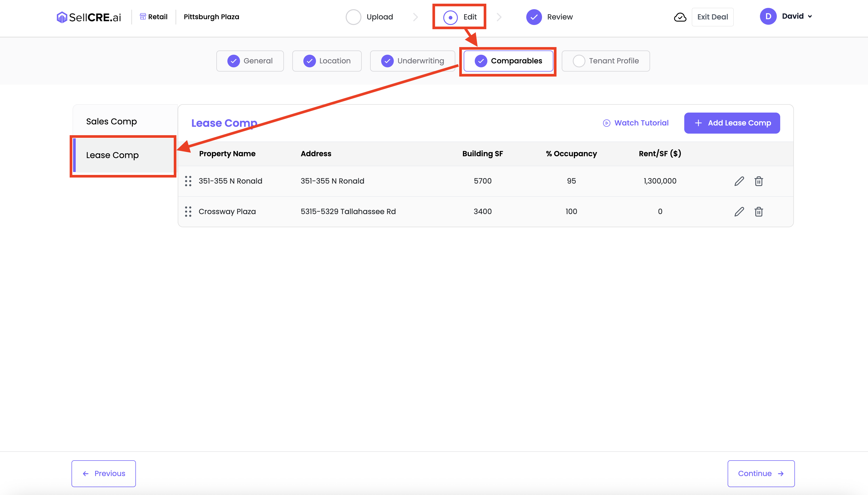Click the D user avatar
This screenshot has height=495, width=868.
pos(768,16)
